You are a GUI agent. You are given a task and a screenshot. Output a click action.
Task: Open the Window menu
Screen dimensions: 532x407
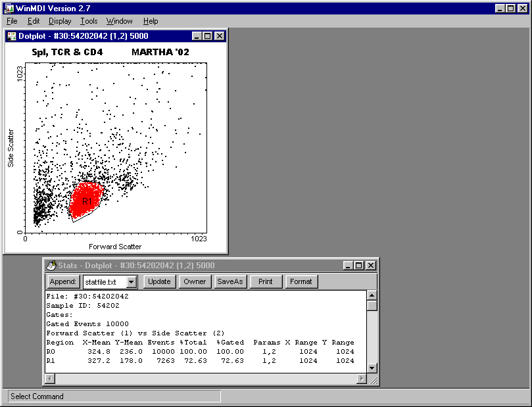pyautogui.click(x=119, y=21)
